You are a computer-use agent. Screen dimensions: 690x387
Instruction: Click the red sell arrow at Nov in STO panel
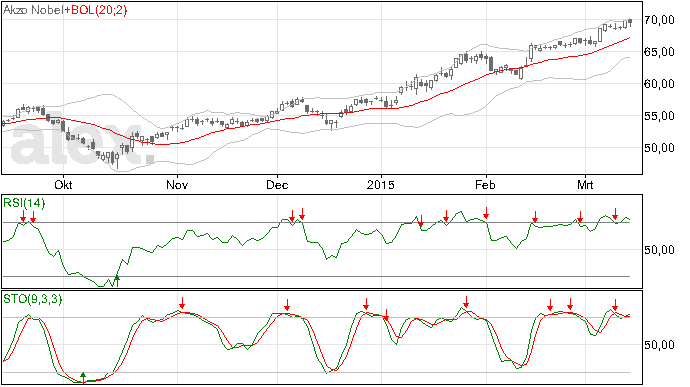coord(182,303)
